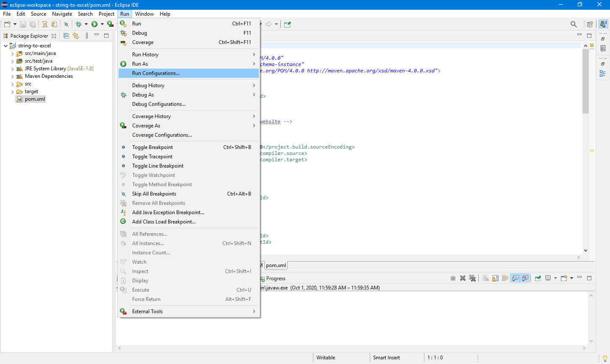
Task: Open the External Tools submenu
Action: coord(189,312)
